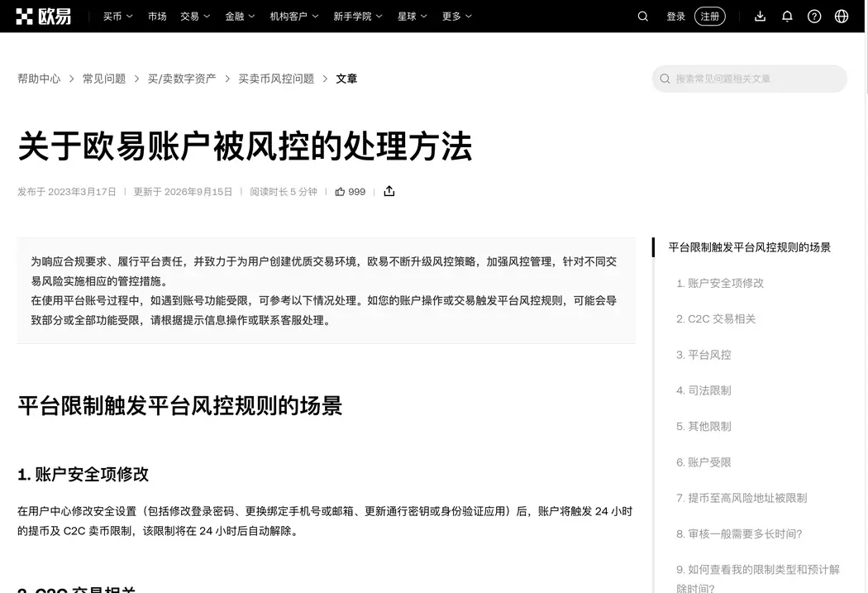Go to 帮助中心 breadcrumb
Viewport: 868px width, 593px height.
click(x=39, y=79)
